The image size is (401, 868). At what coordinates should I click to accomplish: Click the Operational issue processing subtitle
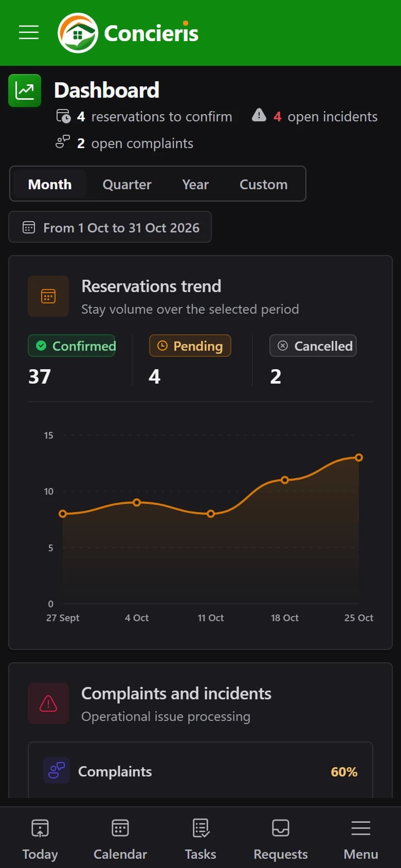click(x=166, y=716)
